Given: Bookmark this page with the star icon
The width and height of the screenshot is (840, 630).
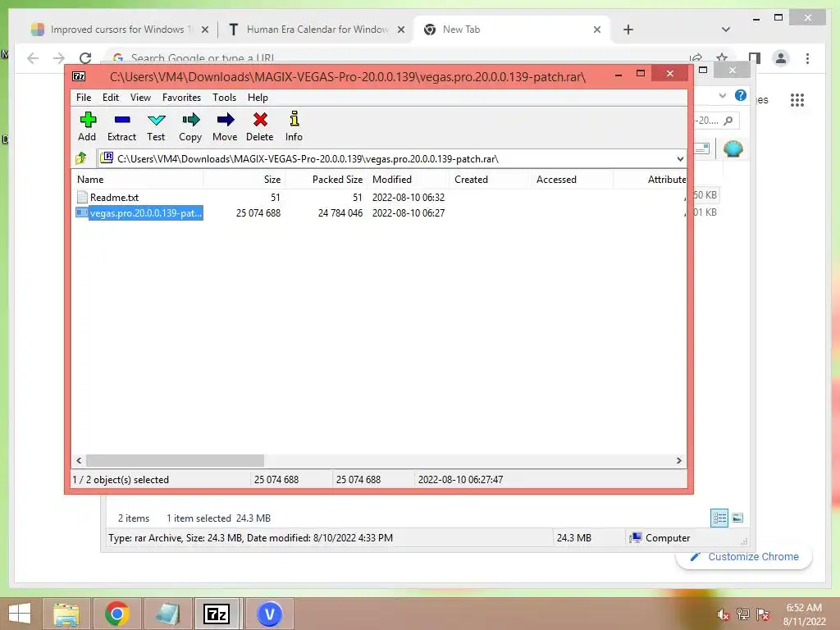Looking at the screenshot, I should point(722,57).
